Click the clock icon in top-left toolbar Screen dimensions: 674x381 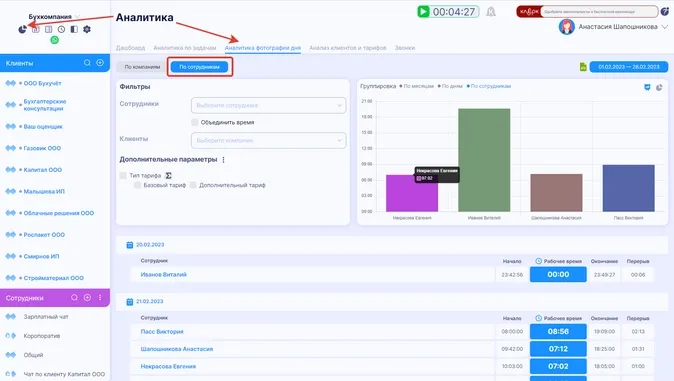coord(61,29)
